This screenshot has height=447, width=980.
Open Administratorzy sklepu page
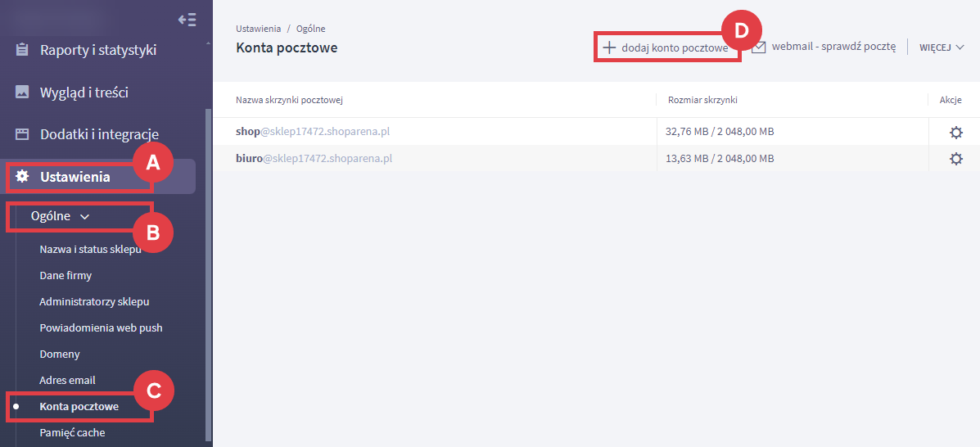pos(94,302)
